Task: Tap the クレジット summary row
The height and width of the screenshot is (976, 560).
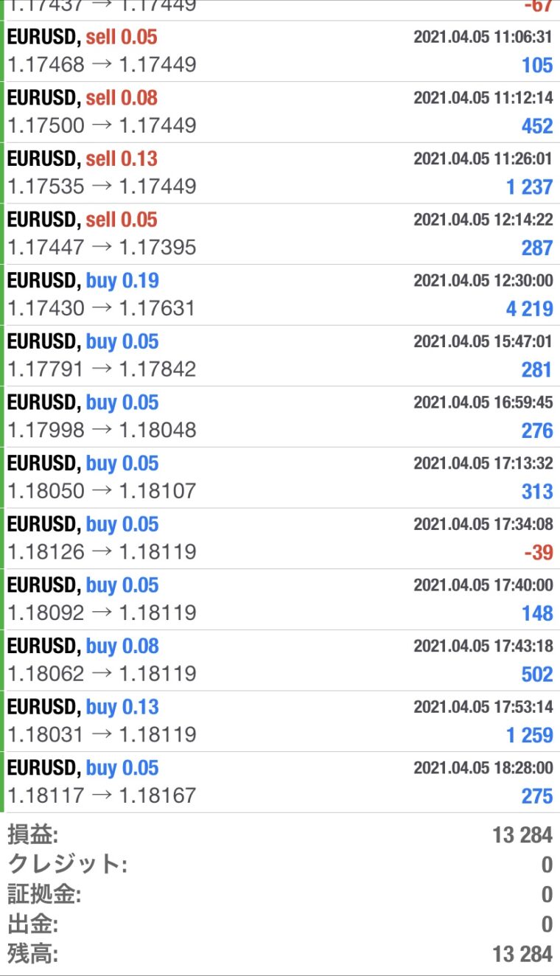Action: pyautogui.click(x=280, y=865)
